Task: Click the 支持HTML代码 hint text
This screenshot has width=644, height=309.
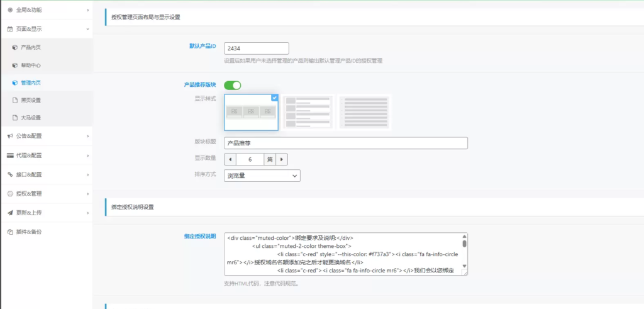Action: 261,284
